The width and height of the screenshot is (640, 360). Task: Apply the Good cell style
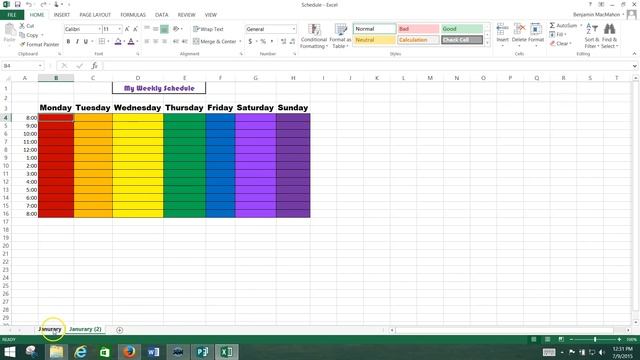tap(462, 29)
